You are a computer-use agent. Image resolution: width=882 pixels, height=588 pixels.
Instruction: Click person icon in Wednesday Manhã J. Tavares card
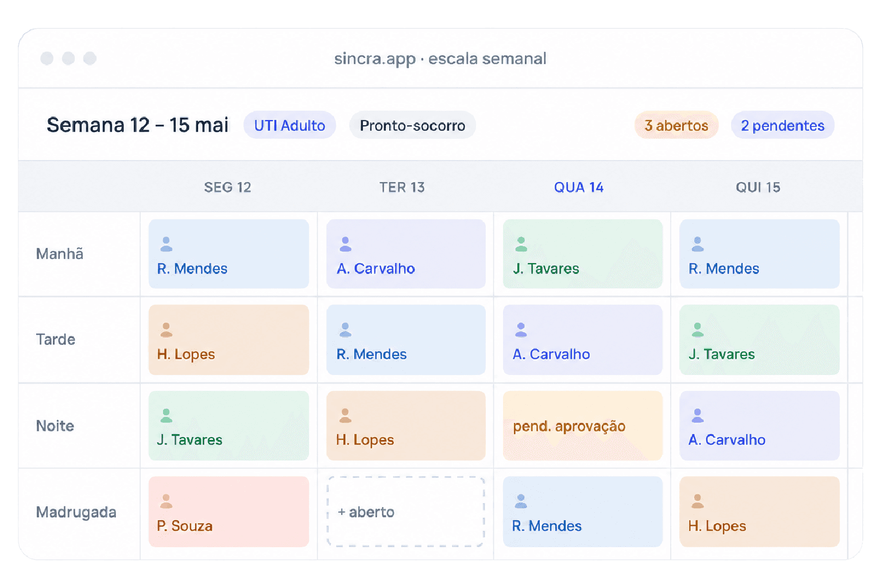click(521, 244)
